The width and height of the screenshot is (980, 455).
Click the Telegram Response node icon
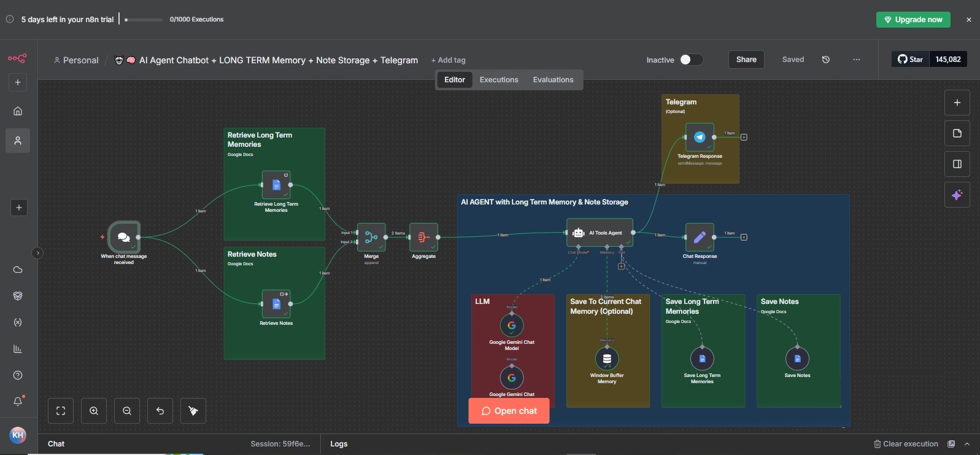700,138
